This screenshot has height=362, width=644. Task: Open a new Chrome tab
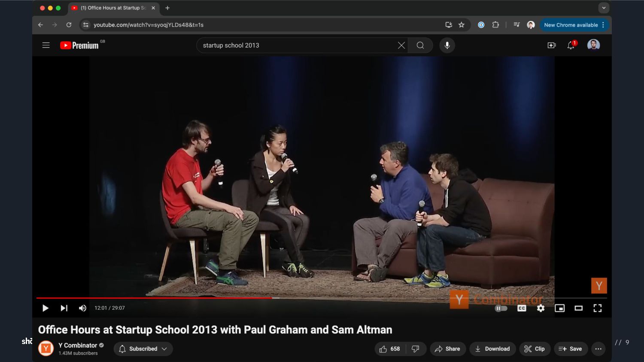[167, 8]
